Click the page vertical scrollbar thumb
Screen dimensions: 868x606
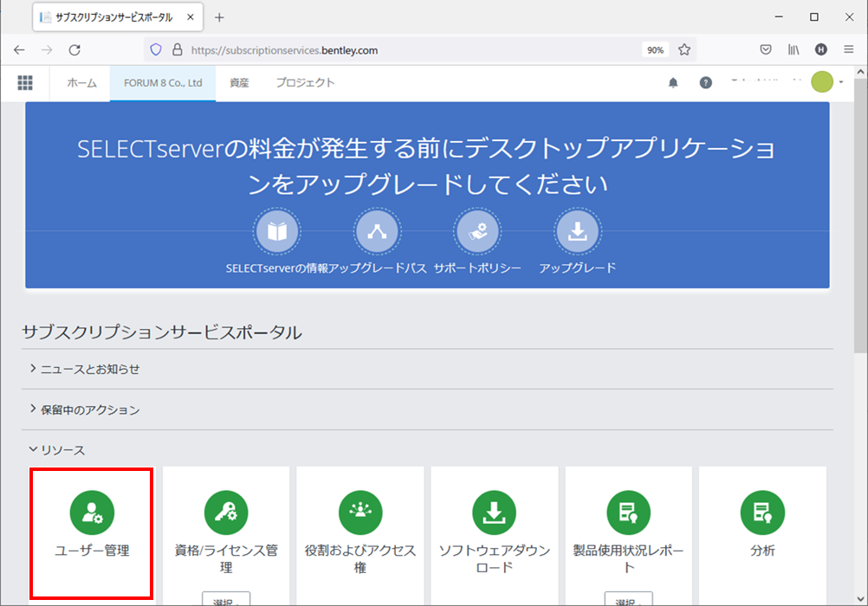click(860, 216)
